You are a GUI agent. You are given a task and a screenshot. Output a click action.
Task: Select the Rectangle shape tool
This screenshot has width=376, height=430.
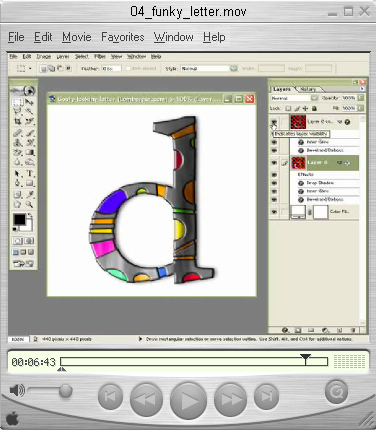29,183
